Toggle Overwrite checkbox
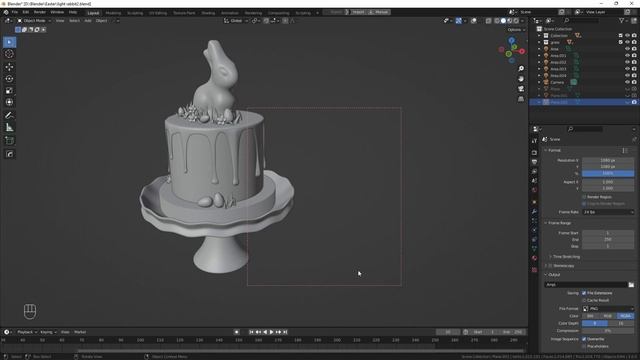This screenshot has height=360, width=640. 584,339
